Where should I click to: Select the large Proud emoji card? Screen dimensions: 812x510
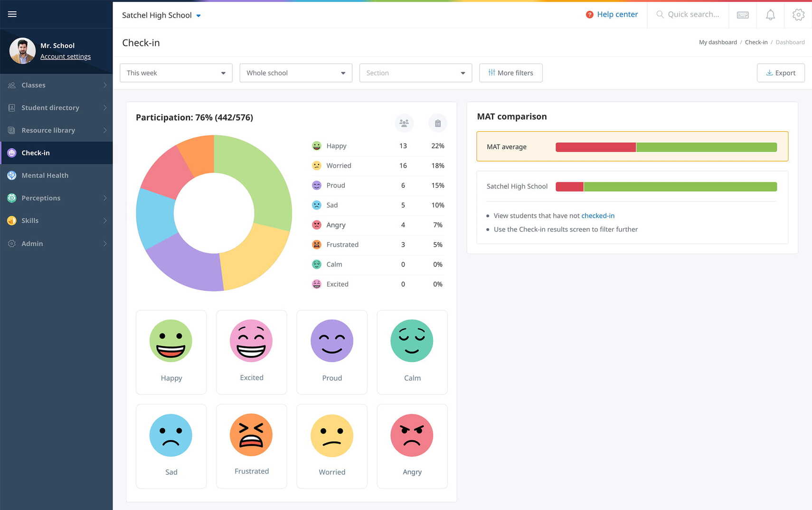tap(332, 352)
